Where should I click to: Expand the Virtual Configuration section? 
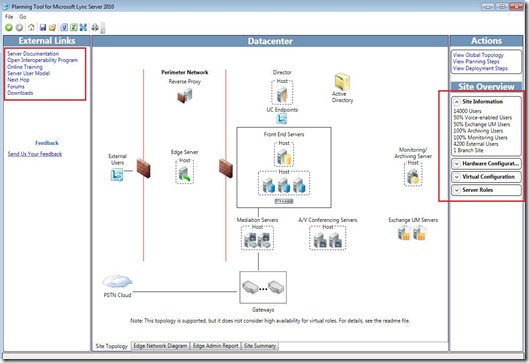(x=456, y=177)
